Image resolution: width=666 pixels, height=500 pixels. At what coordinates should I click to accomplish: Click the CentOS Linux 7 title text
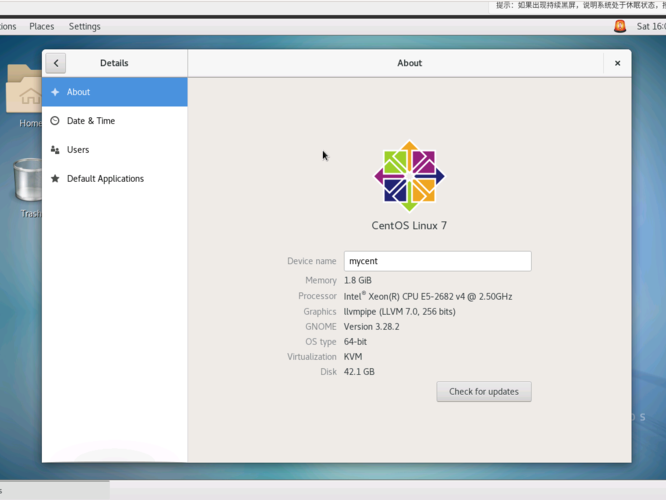[409, 226]
